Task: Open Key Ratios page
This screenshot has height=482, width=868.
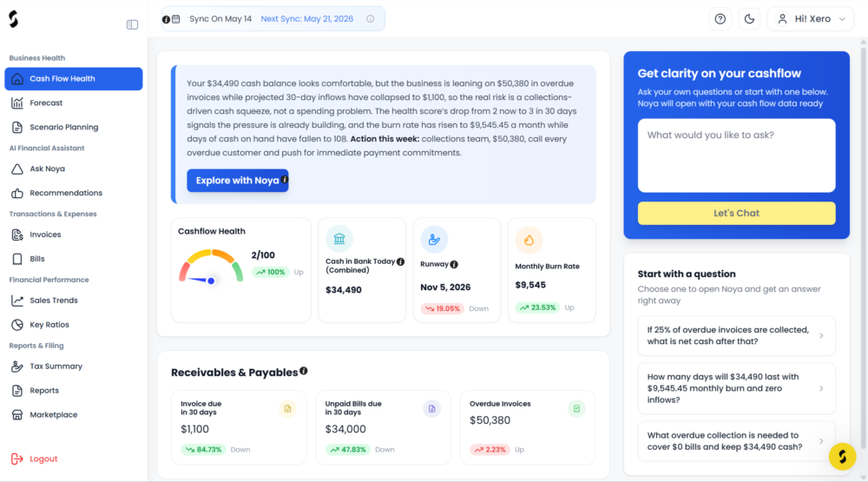Action: pyautogui.click(x=74, y=325)
